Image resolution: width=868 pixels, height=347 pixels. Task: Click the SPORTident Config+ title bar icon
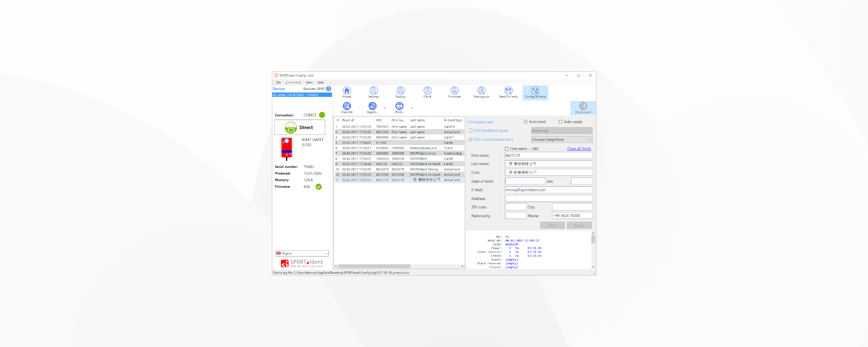pos(276,75)
